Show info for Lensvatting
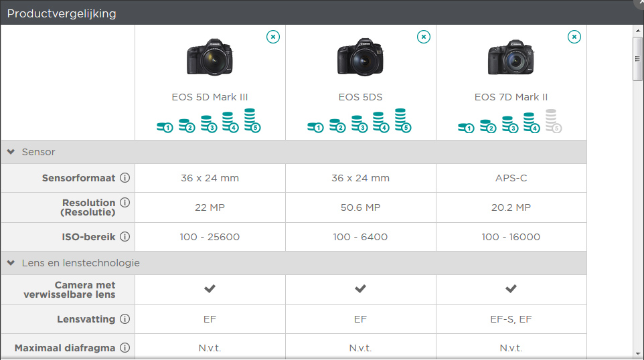This screenshot has height=360, width=644. coord(125,319)
